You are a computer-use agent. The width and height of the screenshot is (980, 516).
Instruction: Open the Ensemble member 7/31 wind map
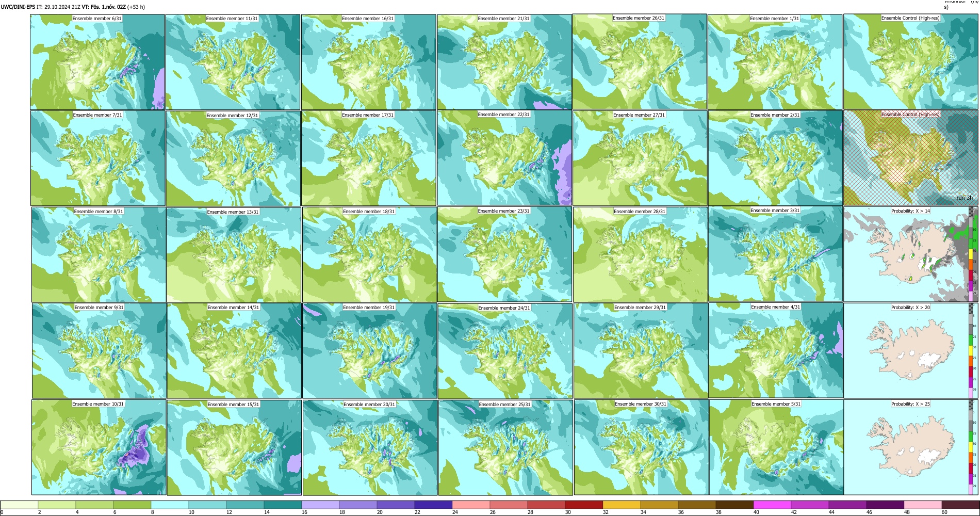98,158
